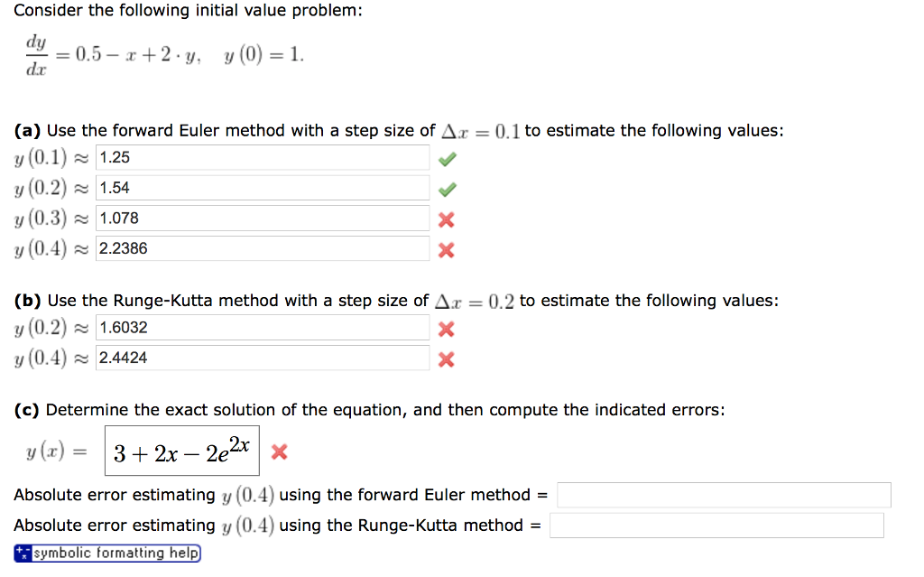Select the Runge-Kutta y(0.4) field containing 2.4424
The image size is (924, 577).
pos(262,358)
